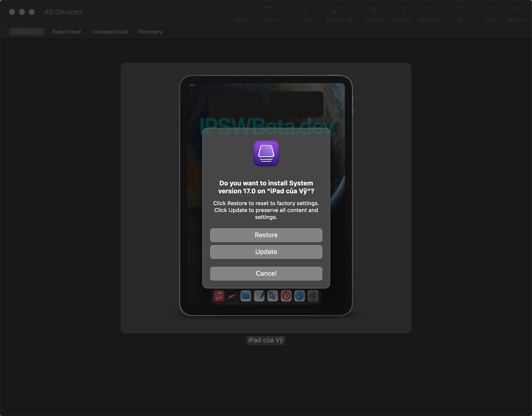532x416 pixels.
Task: Choose Update in the install dialog
Action: [266, 252]
